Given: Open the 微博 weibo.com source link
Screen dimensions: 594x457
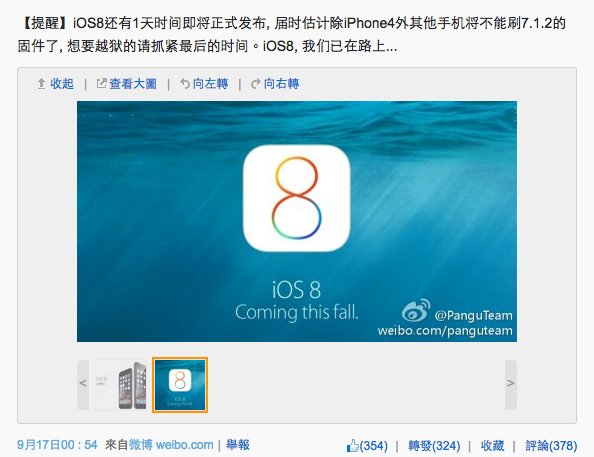Looking at the screenshot, I should (x=171, y=444).
